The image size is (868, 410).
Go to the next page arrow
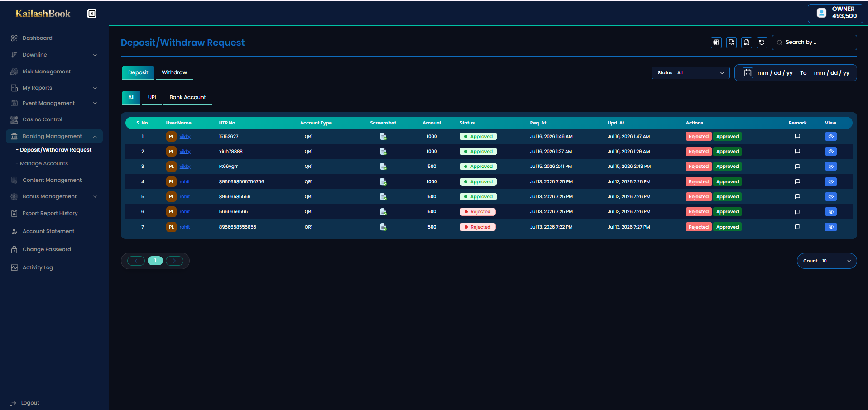point(174,261)
